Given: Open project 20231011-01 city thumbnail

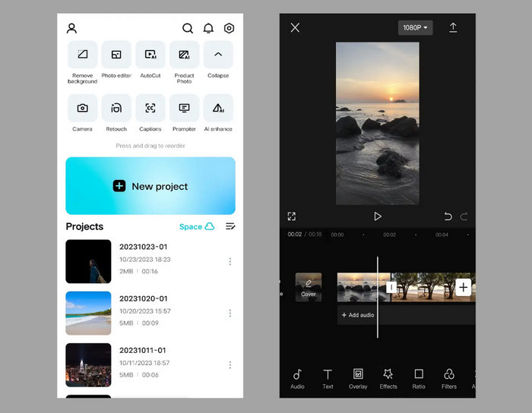Looking at the screenshot, I should [88, 365].
